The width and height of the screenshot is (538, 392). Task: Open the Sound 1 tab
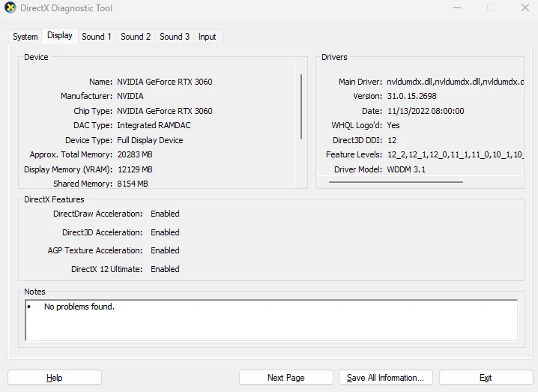tap(97, 37)
